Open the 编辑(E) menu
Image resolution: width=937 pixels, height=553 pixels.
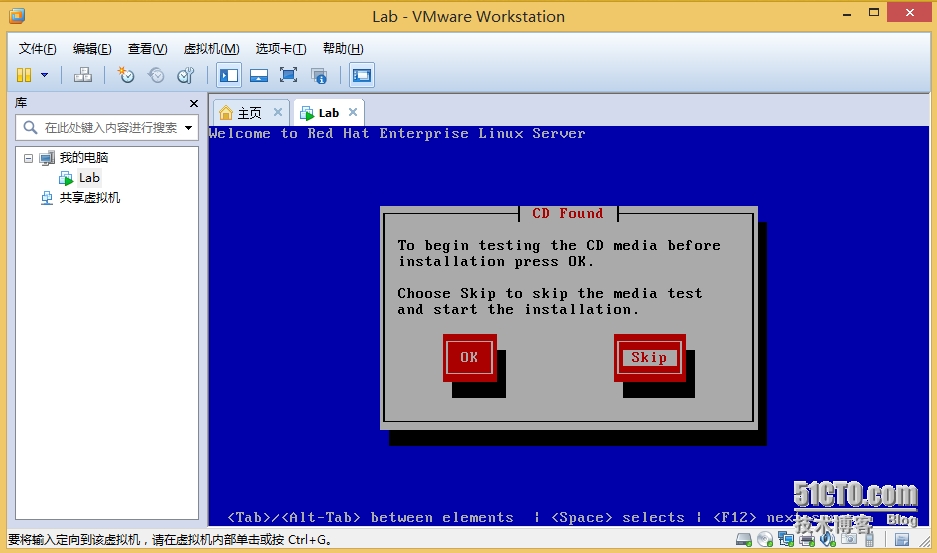(92, 48)
